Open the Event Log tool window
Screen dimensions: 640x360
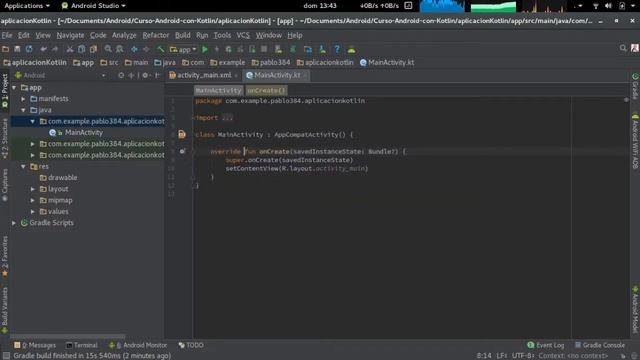pyautogui.click(x=546, y=345)
